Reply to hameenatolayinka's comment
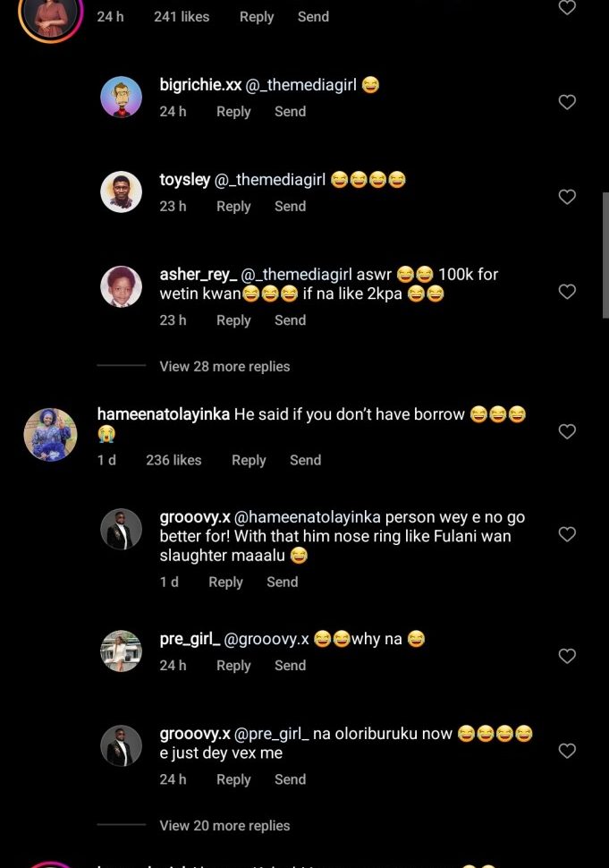Viewport: 609px width, 868px height. [249, 460]
